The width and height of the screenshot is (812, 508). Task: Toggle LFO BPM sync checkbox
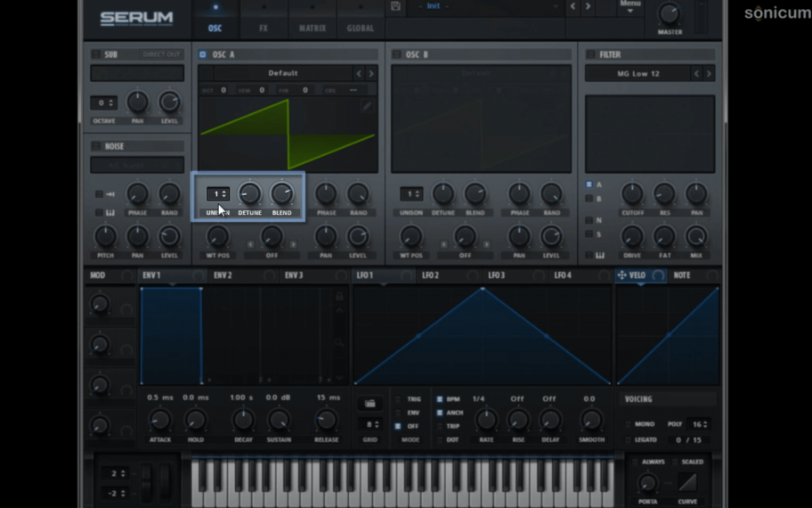(x=440, y=399)
